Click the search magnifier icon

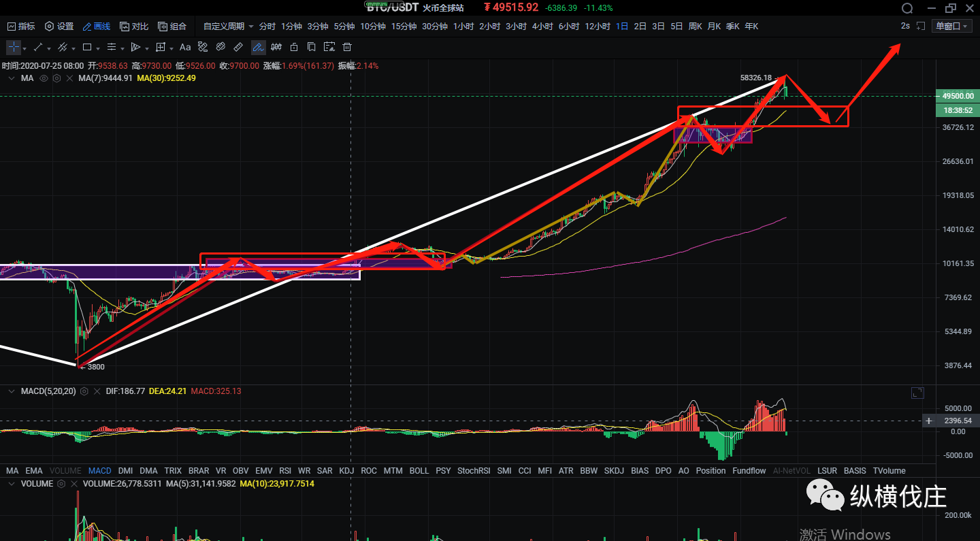click(907, 8)
